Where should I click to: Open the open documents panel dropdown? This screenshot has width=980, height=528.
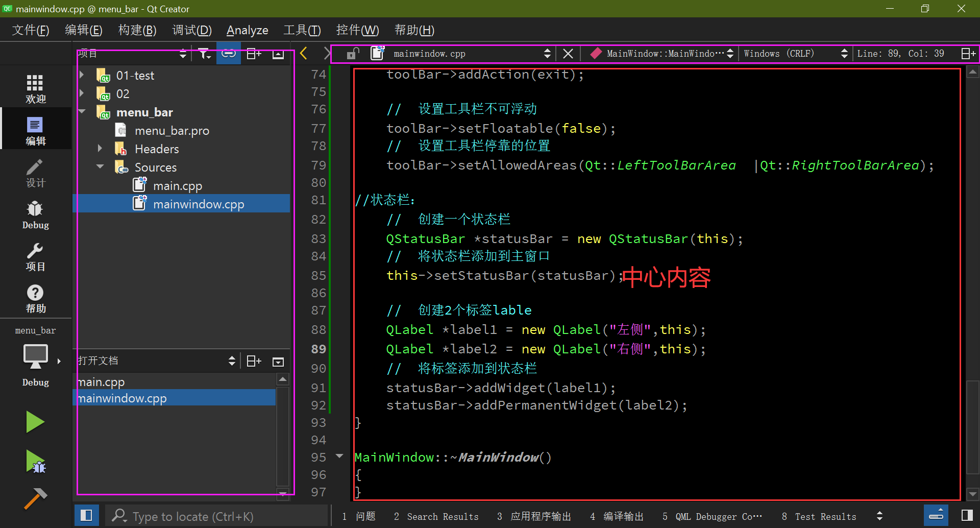(x=232, y=361)
